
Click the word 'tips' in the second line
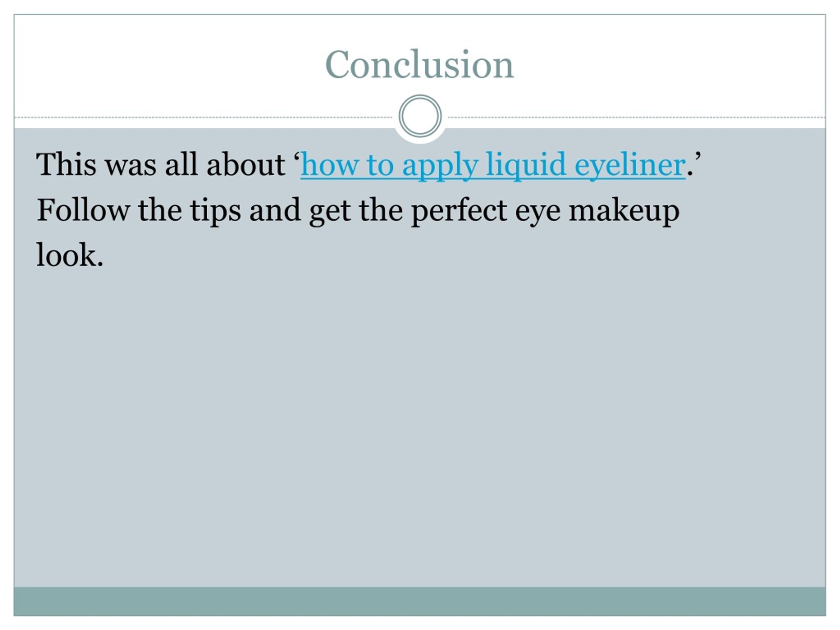215,211
